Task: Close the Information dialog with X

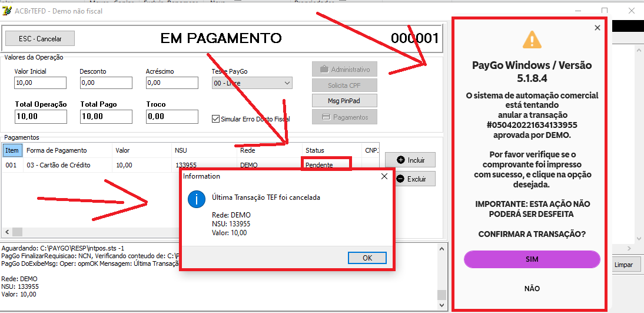Action: coord(384,176)
